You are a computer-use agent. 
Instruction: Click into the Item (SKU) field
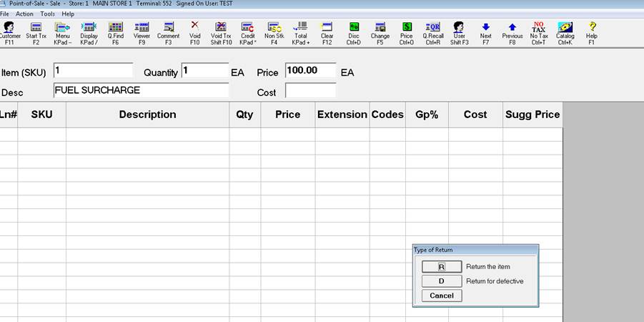tap(93, 71)
